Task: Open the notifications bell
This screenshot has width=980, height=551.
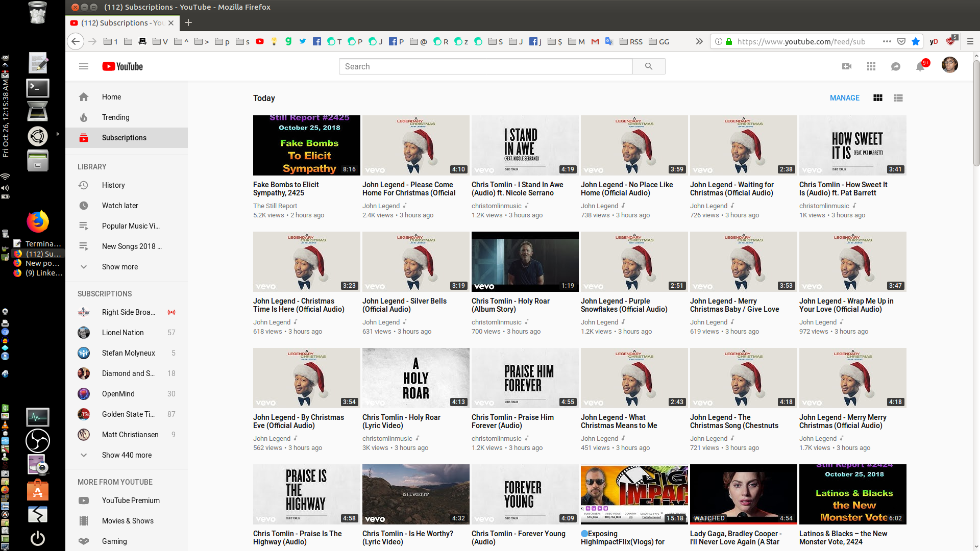Action: click(921, 66)
